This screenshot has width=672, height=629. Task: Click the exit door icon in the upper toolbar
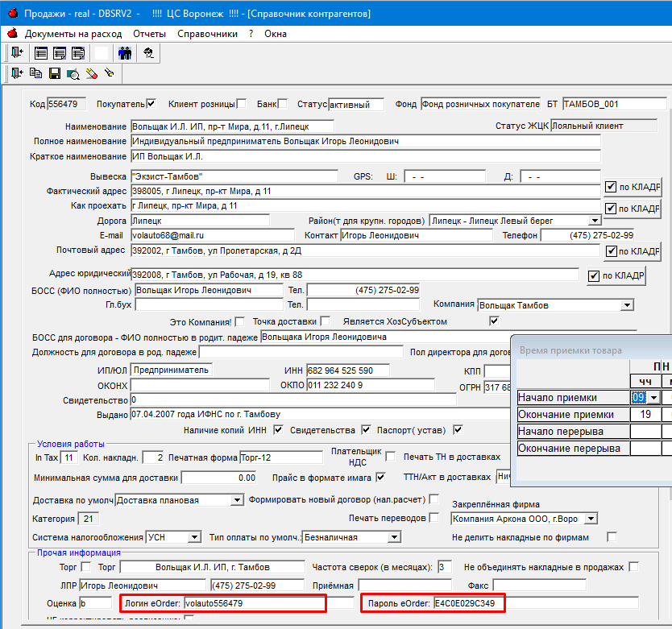pyautogui.click(x=17, y=52)
